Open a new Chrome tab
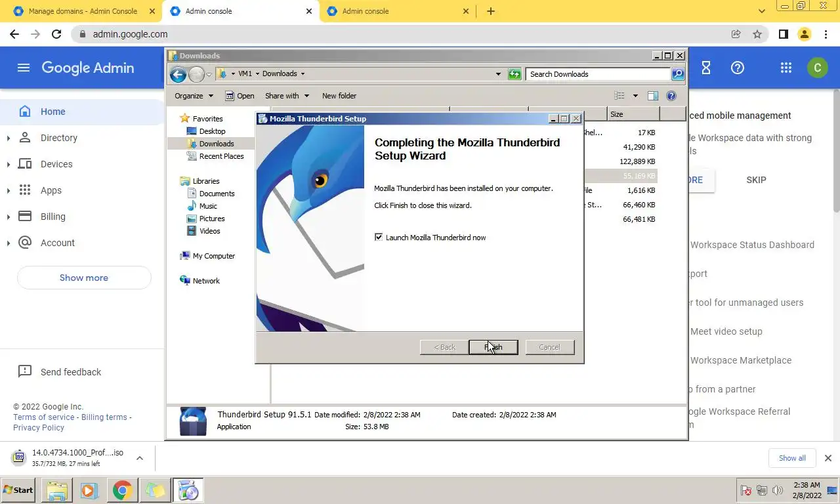 point(491,11)
